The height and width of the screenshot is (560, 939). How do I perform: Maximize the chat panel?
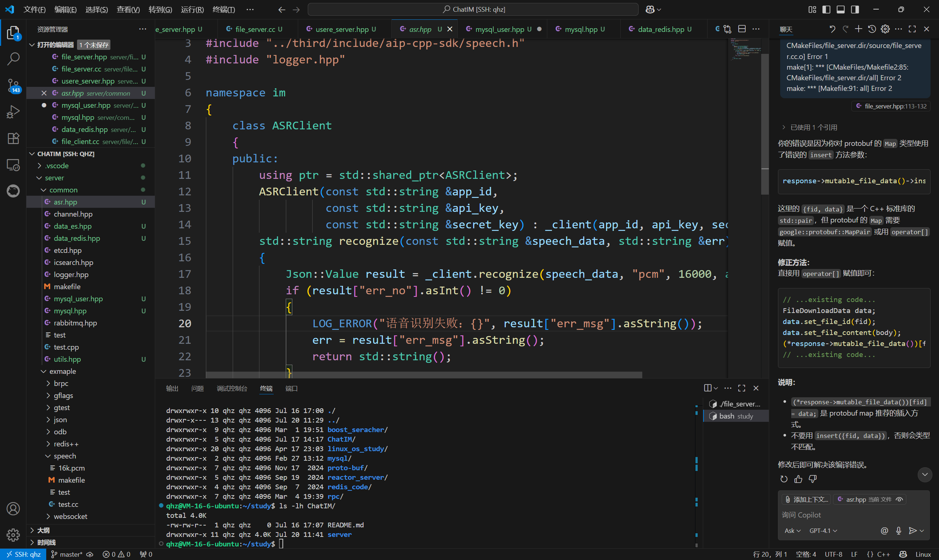912,29
